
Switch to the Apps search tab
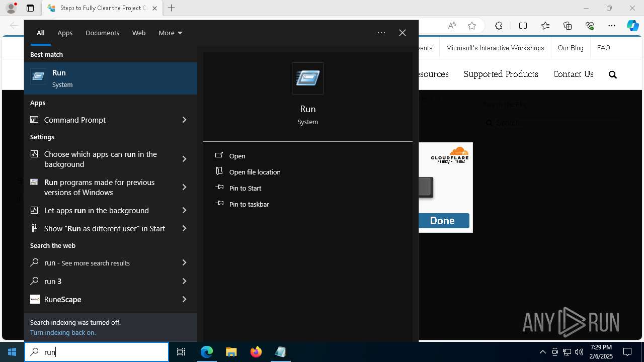pyautogui.click(x=65, y=33)
